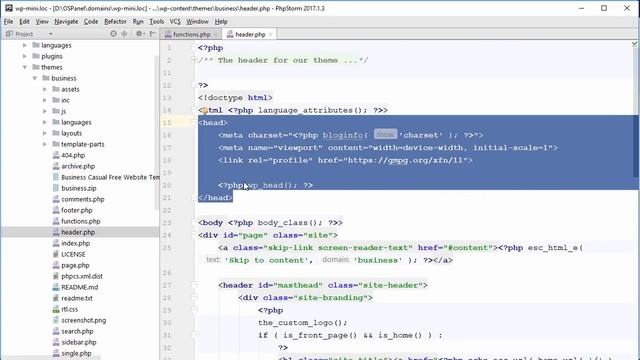Screen dimensions: 640x360
Task: Click the PhpStorm icon in title bar
Action: click(9, 8)
